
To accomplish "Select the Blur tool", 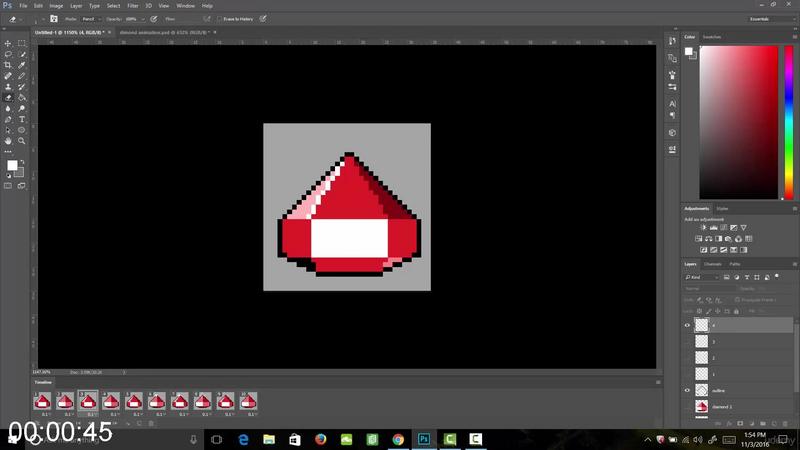I will point(8,108).
